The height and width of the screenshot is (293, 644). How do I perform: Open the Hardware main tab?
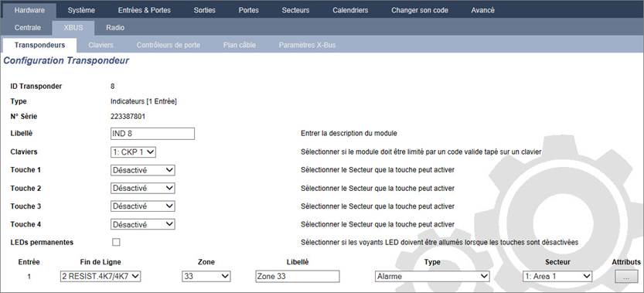(29, 10)
